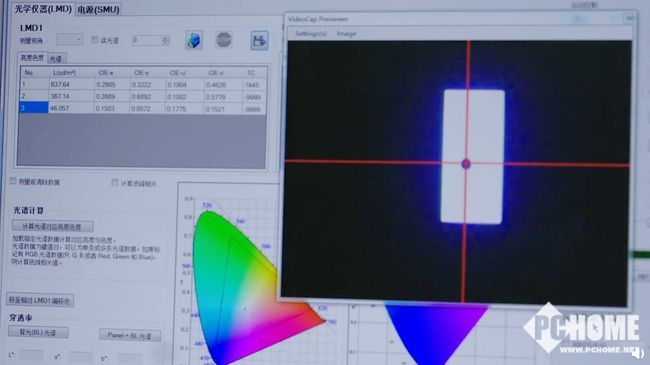The image size is (650, 365).
Task: Open the 光谱 sub-tab above the table
Action: coord(56,58)
